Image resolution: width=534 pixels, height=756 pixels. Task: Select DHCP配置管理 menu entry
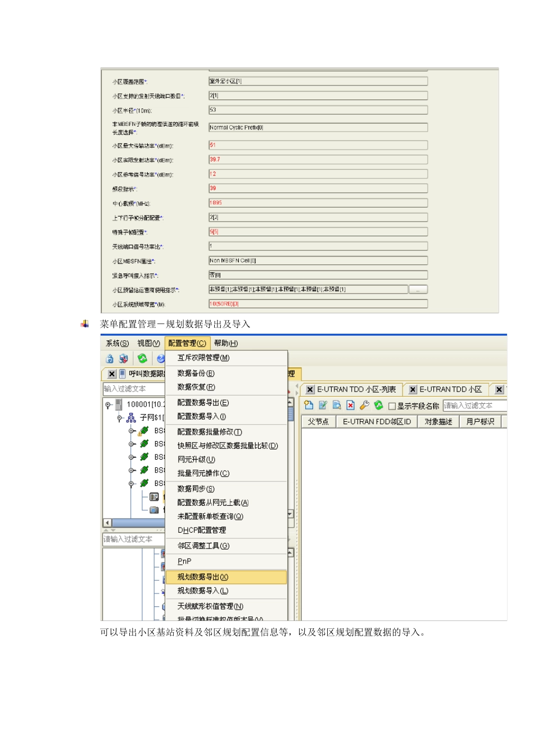tap(226, 530)
